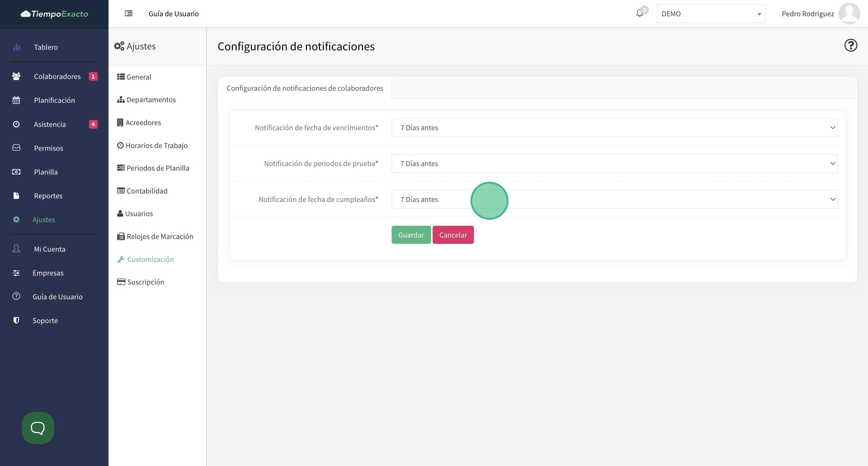
Task: Click the Planificación calendar icon
Action: pyautogui.click(x=16, y=100)
